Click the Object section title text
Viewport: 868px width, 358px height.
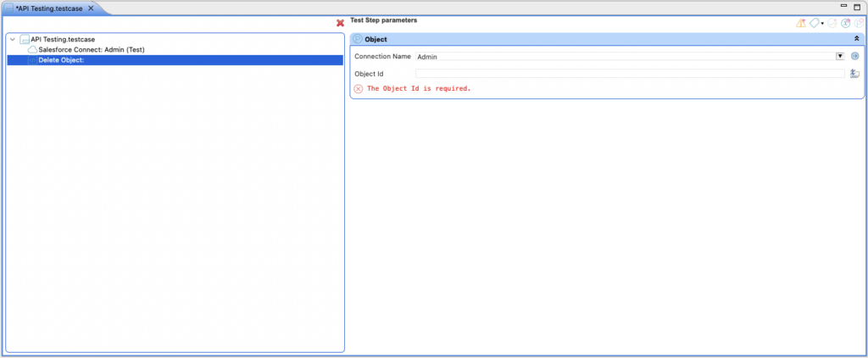(x=376, y=39)
